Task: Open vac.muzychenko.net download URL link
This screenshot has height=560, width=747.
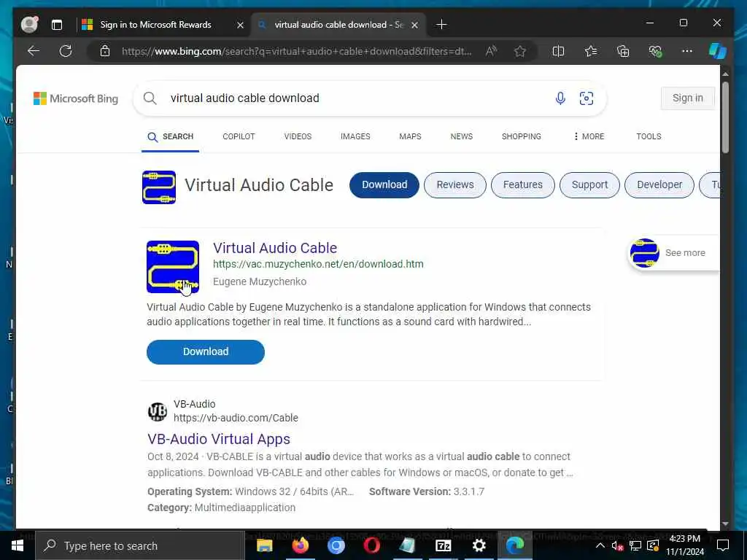Action: click(x=318, y=264)
